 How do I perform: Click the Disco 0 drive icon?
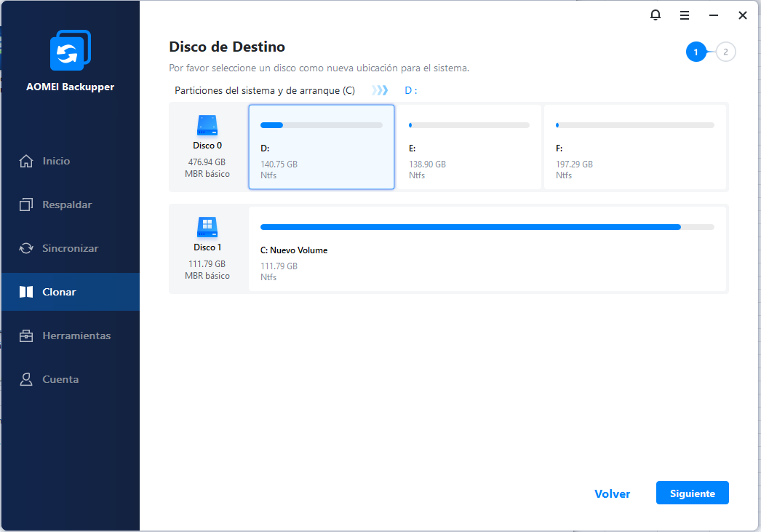207,125
